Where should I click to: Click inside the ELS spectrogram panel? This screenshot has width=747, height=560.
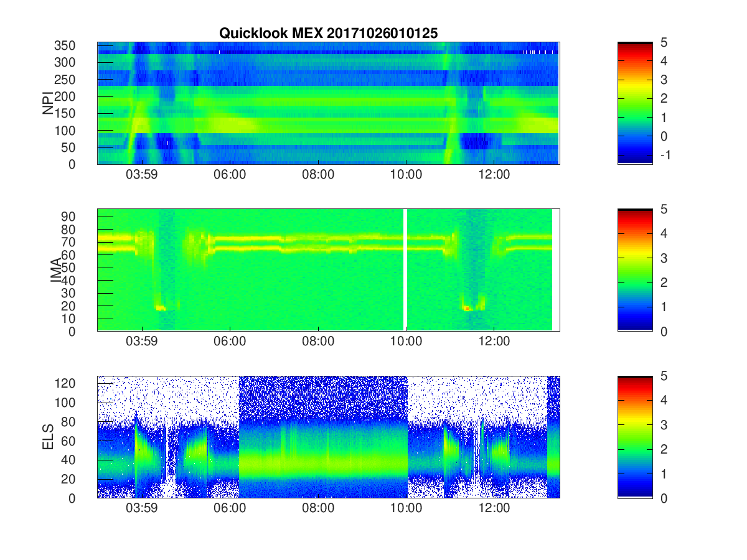click(x=328, y=437)
